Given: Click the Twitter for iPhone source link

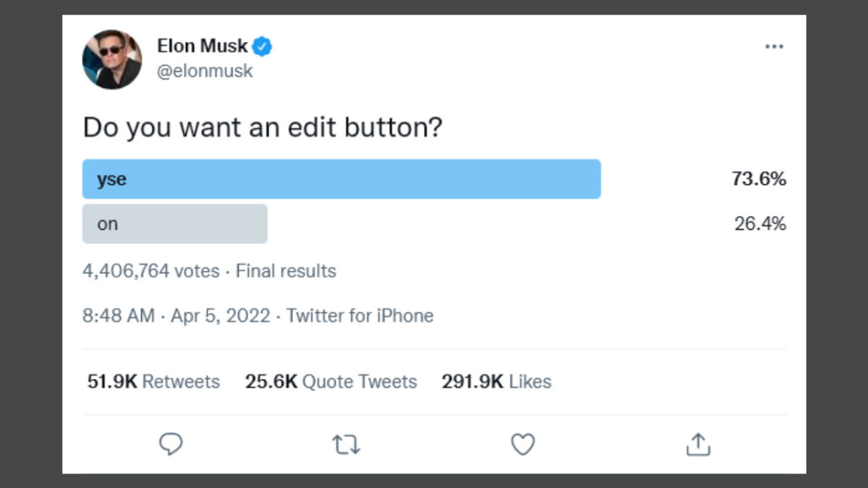Looking at the screenshot, I should (x=360, y=316).
